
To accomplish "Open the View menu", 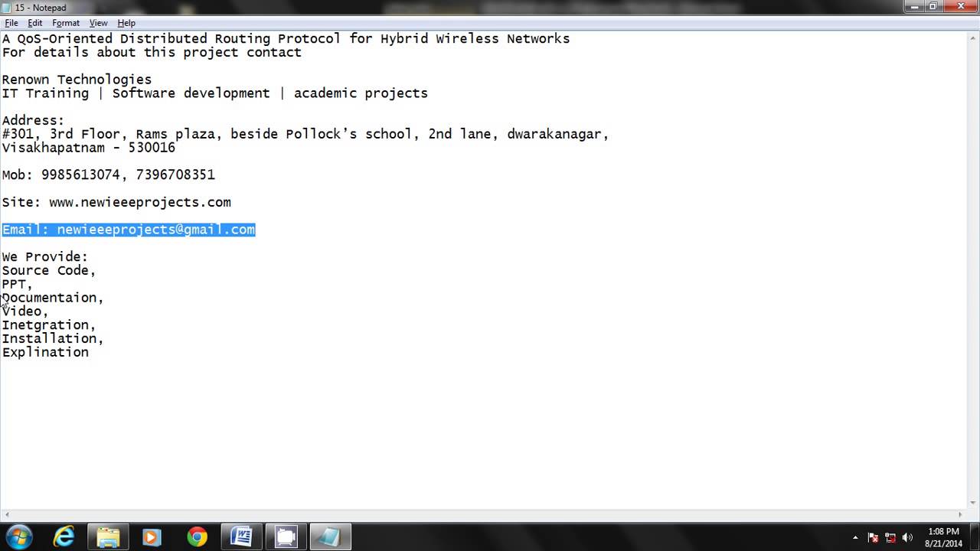I will 98,23.
